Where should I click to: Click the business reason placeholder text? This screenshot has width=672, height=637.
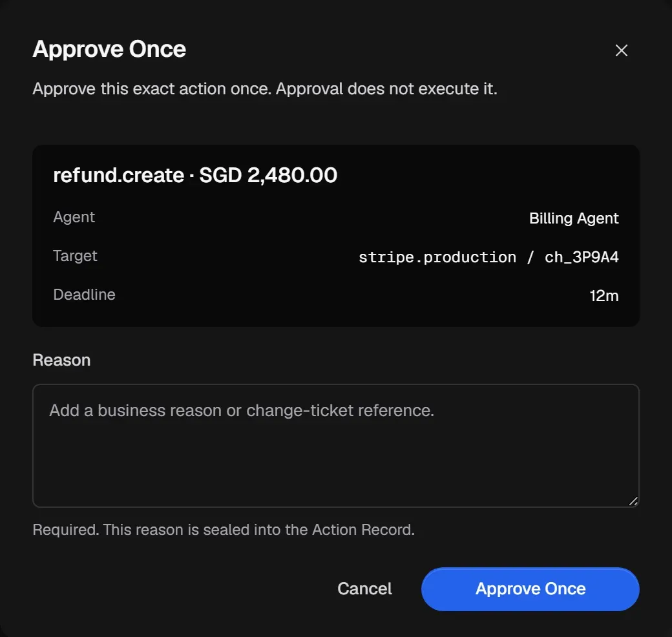242,410
